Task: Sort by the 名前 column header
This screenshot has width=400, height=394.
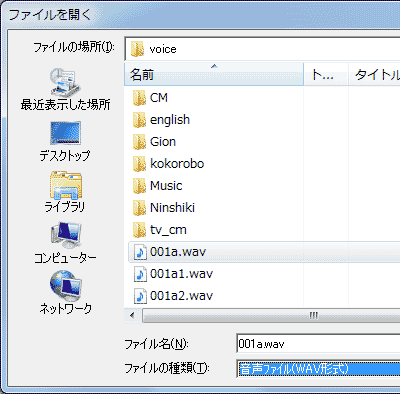Action: coord(214,74)
